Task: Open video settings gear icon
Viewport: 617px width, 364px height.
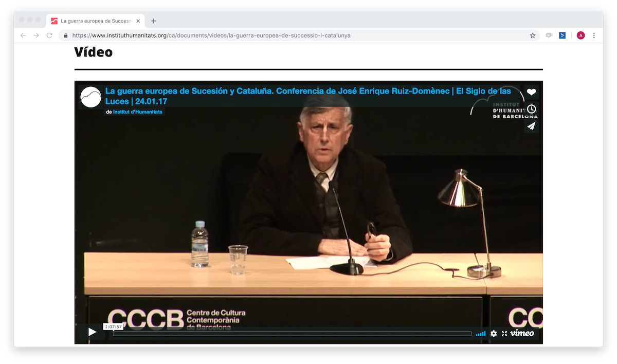Action: point(494,333)
